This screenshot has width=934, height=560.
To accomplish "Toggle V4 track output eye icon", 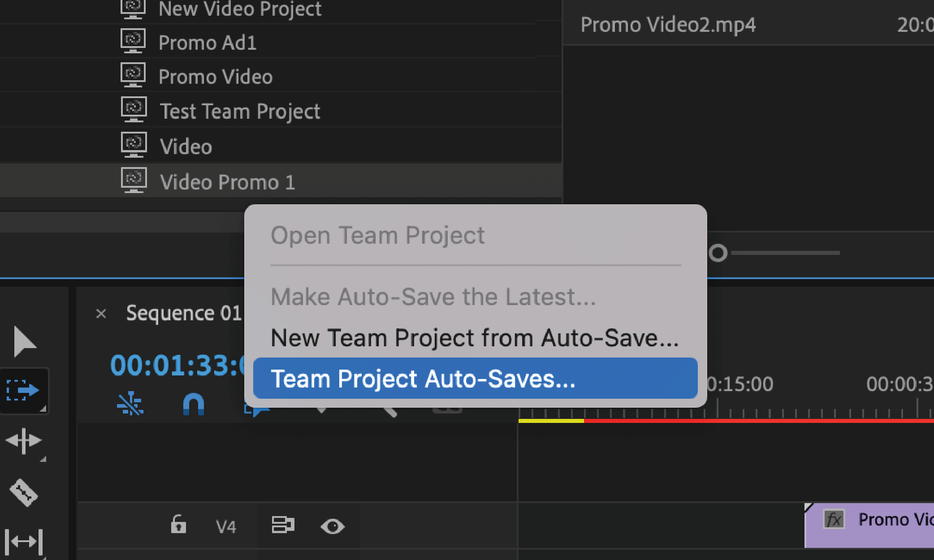I will point(332,525).
